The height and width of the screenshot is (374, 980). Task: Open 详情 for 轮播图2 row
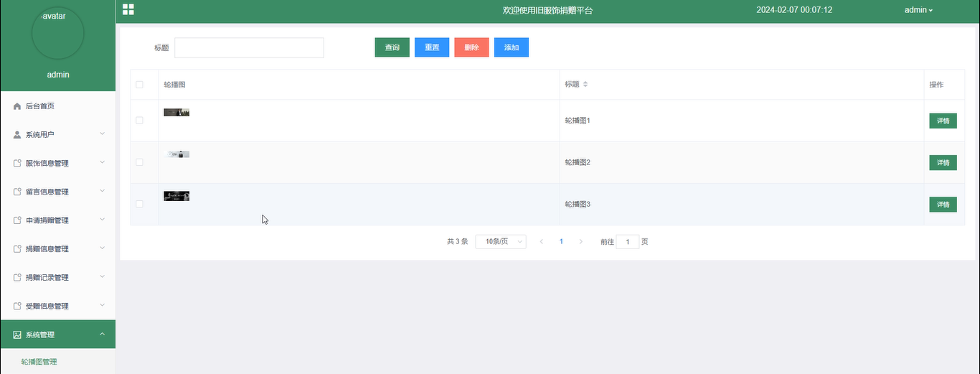[943, 163]
